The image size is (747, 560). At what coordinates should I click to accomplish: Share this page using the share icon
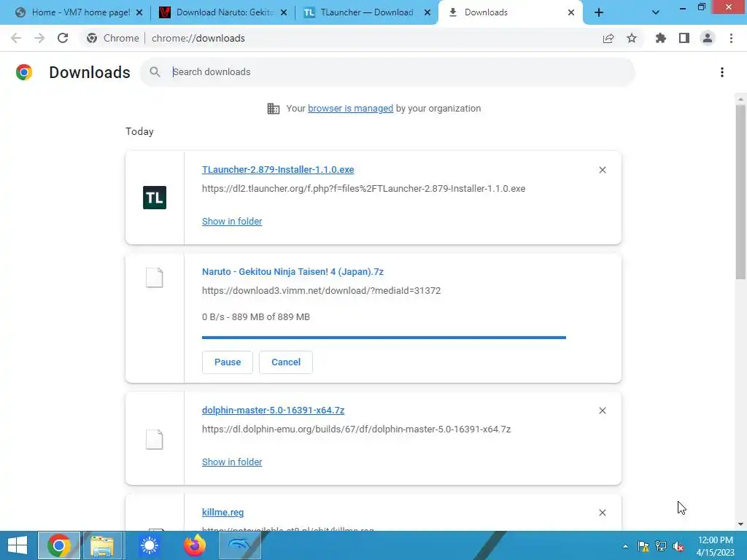click(608, 38)
